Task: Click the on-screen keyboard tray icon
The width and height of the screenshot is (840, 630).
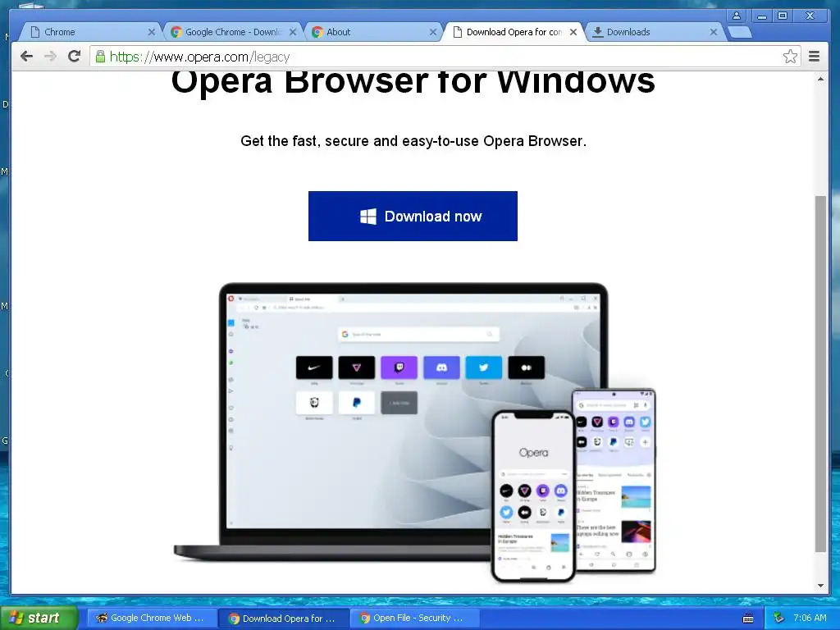Action: 748,619
